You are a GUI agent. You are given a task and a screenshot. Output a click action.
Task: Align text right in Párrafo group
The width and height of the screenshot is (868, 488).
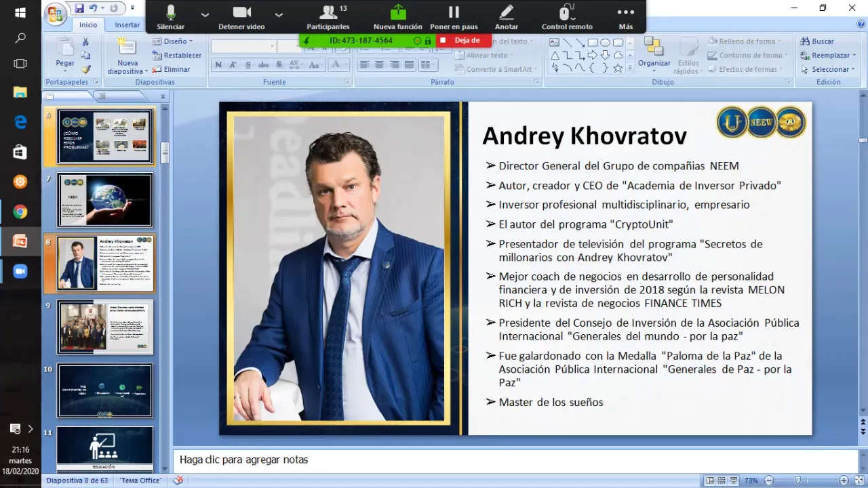coord(395,65)
